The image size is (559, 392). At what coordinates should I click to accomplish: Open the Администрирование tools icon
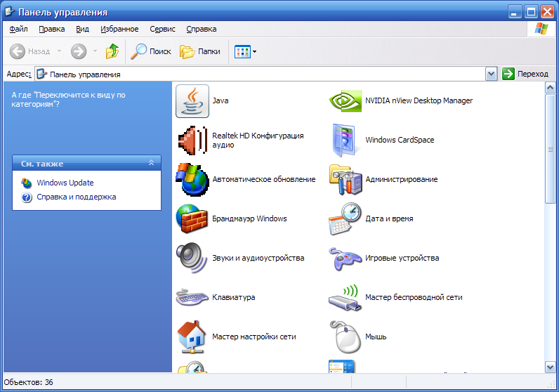[x=345, y=179]
